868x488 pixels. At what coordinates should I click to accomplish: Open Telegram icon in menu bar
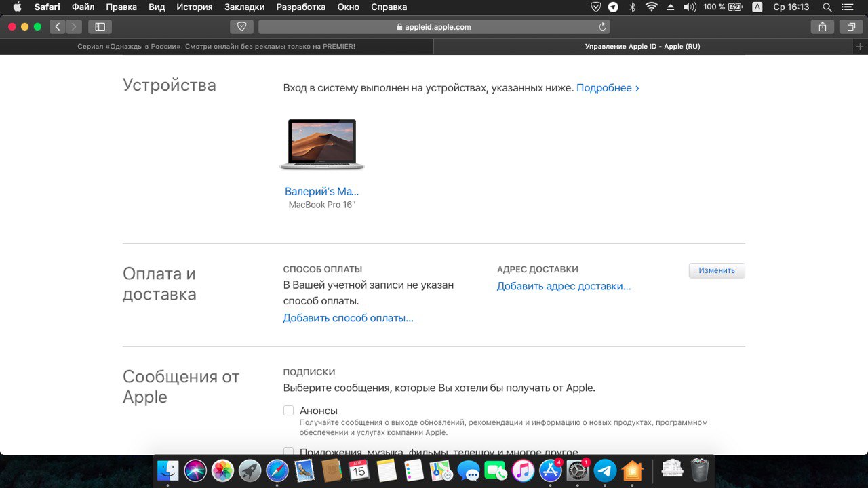(613, 7)
